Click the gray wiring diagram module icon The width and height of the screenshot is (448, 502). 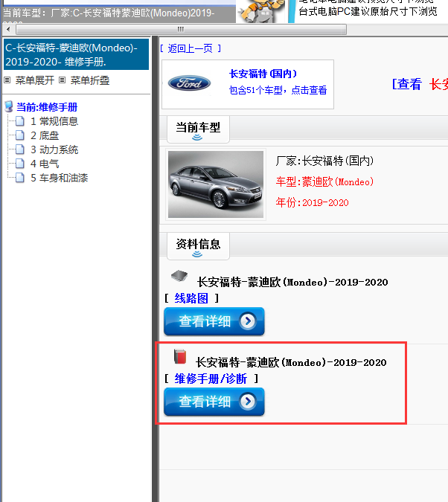click(x=179, y=276)
